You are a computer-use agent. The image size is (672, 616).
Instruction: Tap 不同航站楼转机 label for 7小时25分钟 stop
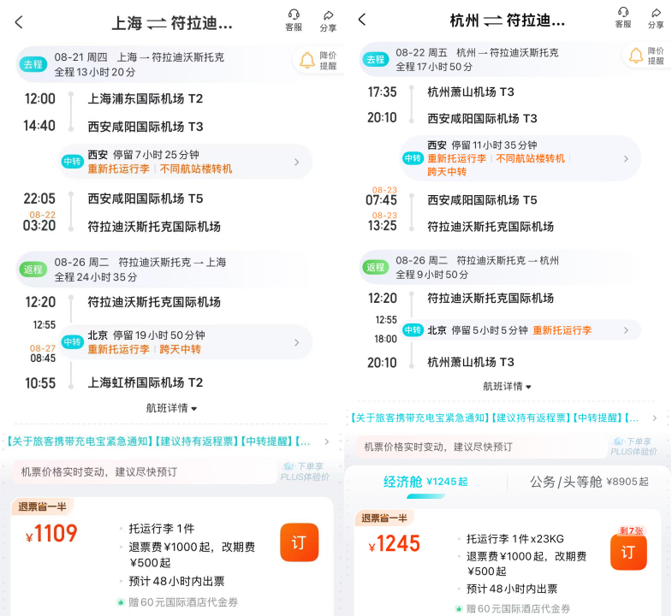[196, 169]
